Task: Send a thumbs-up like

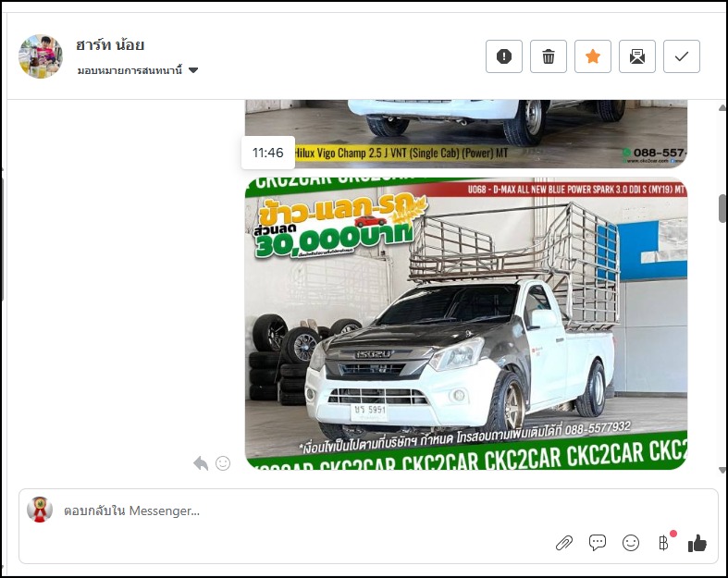Action: (697, 543)
